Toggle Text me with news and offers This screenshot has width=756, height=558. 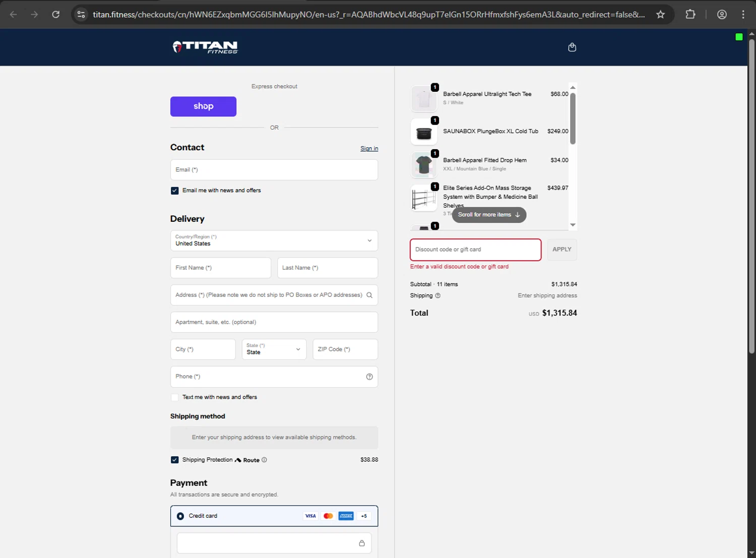pyautogui.click(x=175, y=397)
